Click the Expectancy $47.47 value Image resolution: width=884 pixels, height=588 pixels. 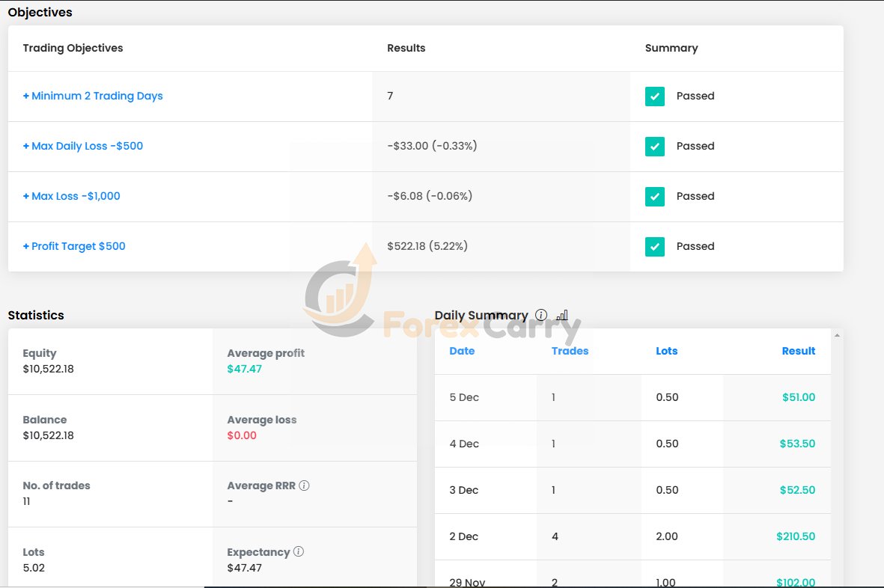tap(244, 568)
